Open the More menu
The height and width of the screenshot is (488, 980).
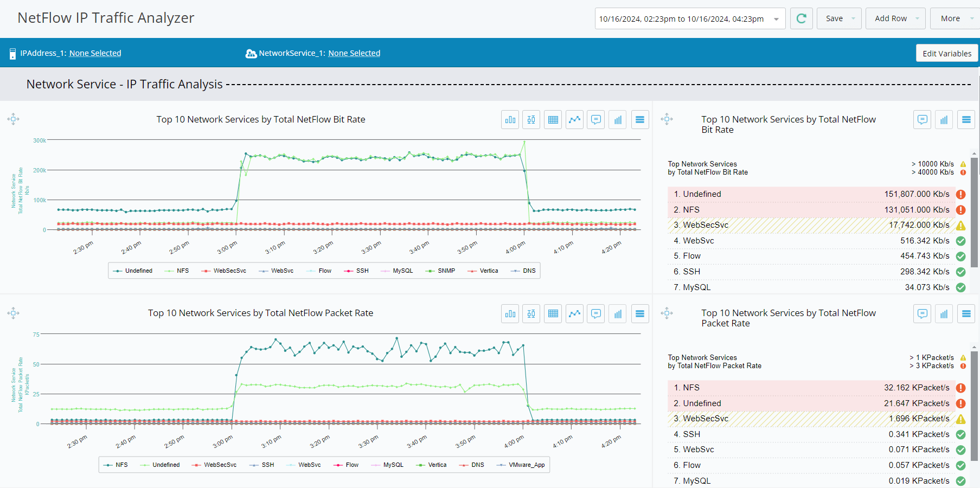955,18
